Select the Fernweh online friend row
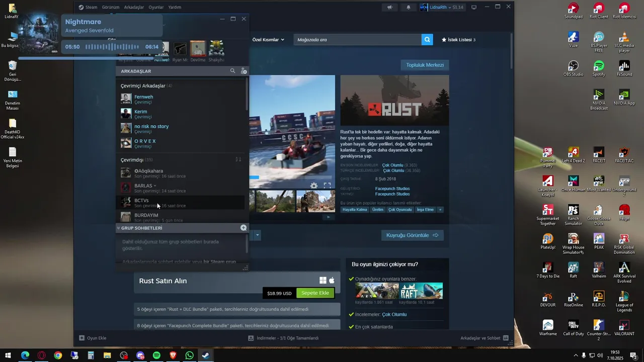 tap(182, 99)
